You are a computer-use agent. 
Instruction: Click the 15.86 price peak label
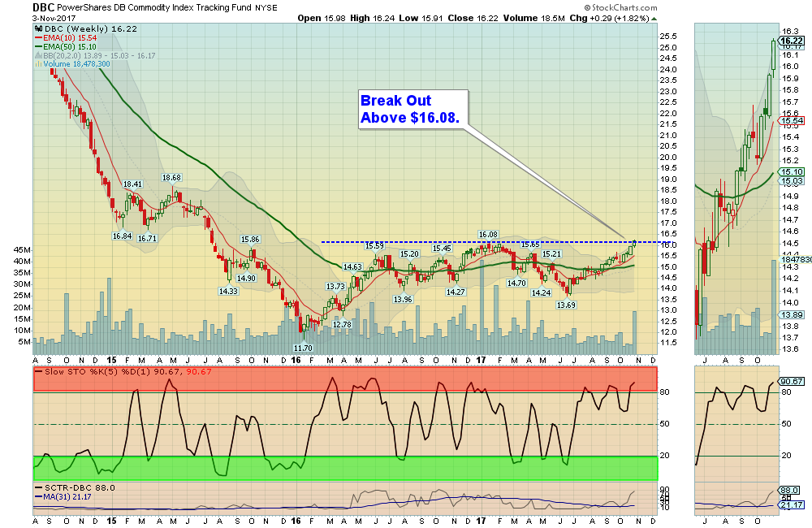pyautogui.click(x=250, y=240)
